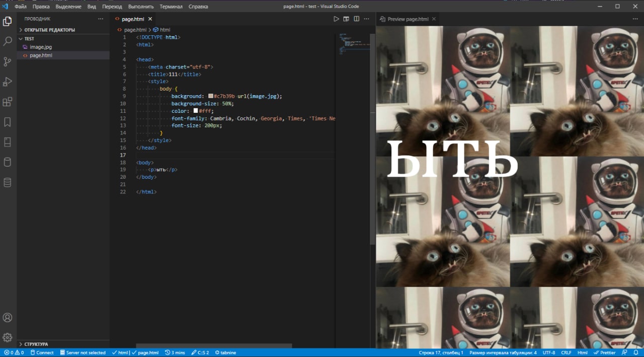Open the Source Control view
644x357 pixels.
8,61
